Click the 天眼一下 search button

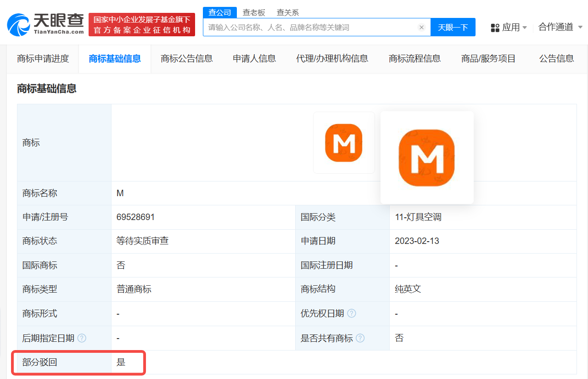click(x=453, y=28)
